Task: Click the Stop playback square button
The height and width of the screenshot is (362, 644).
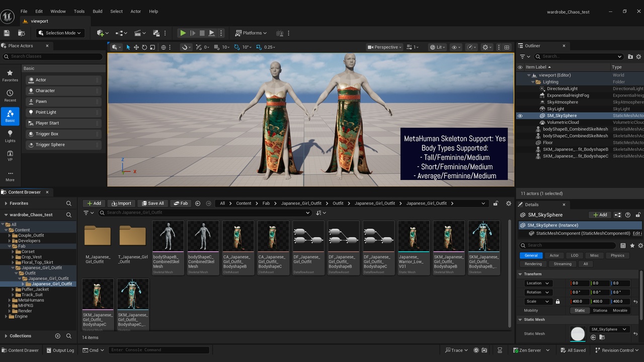Action: [x=202, y=33]
